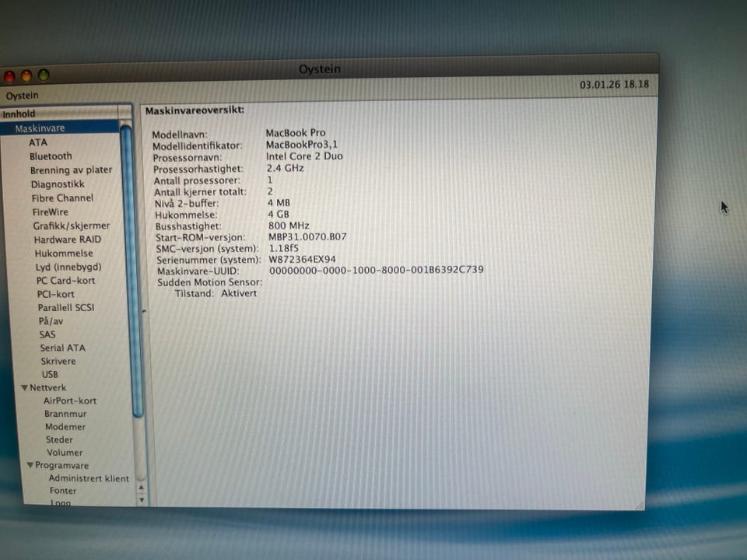This screenshot has height=560, width=747.
Task: Click the sidebar scroll down arrow
Action: 142,500
